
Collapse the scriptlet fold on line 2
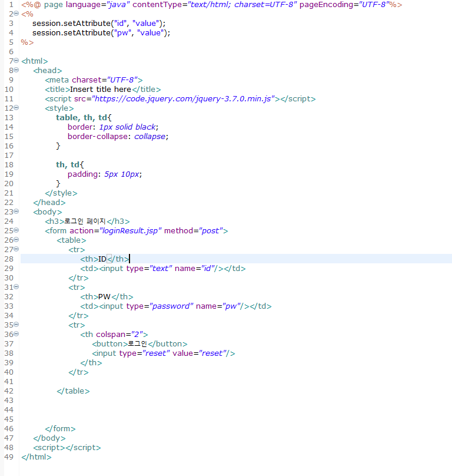click(x=16, y=14)
